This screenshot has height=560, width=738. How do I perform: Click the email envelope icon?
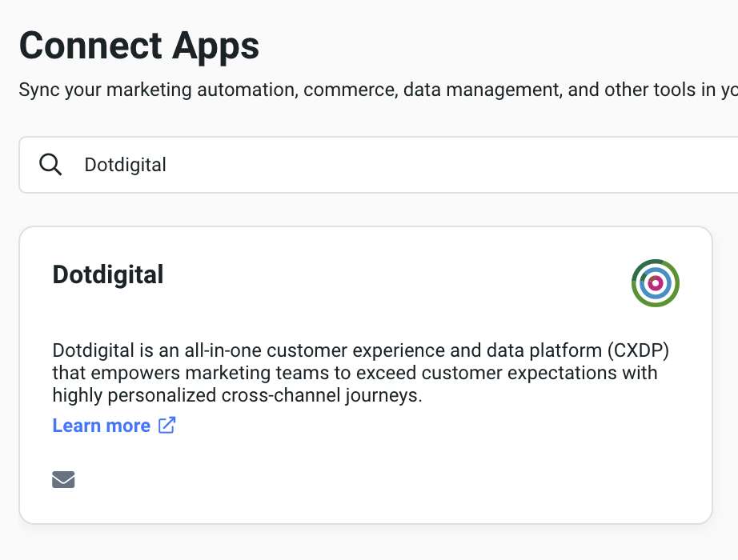[63, 479]
